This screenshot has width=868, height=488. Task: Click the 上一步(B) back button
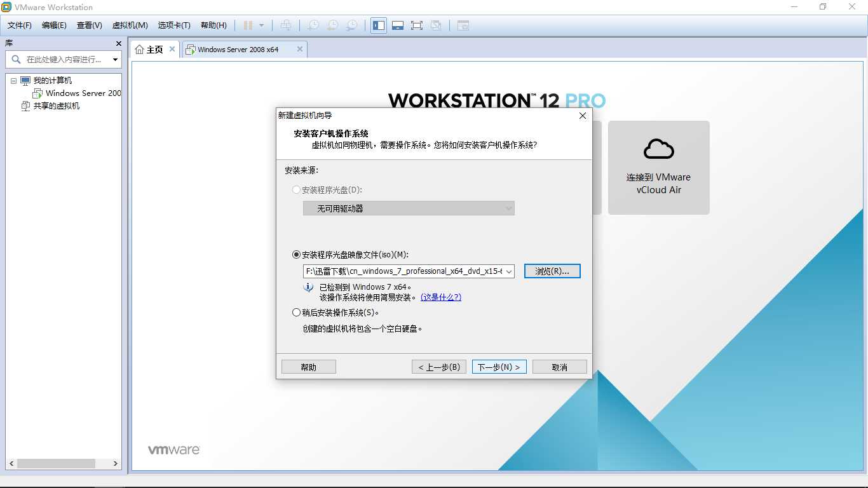[439, 367]
